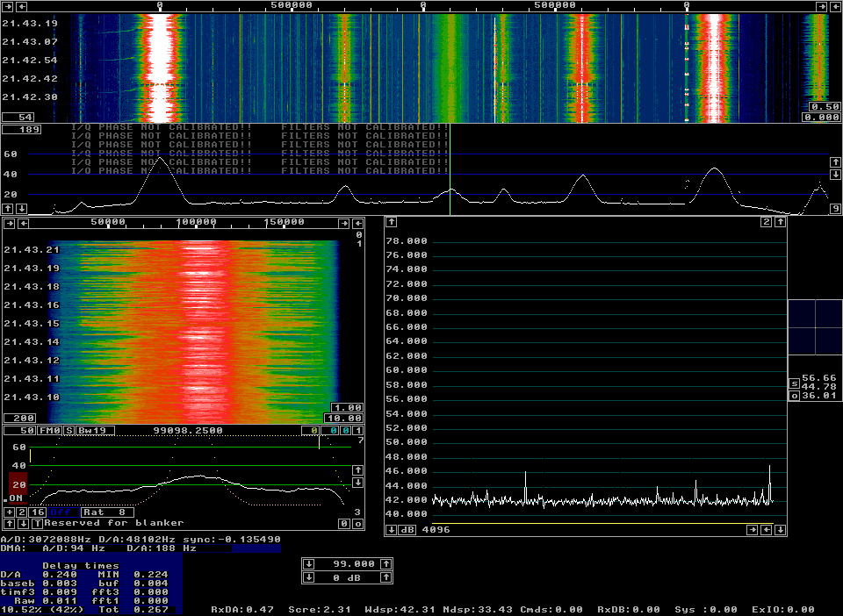Click the 9 box in the wide spectrum's bottom-right corner
843x616 pixels.
pos(835,209)
